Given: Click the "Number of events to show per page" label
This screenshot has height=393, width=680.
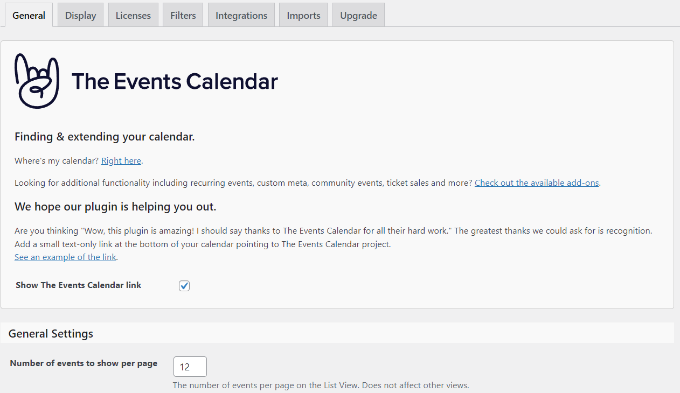Looking at the screenshot, I should (84, 363).
